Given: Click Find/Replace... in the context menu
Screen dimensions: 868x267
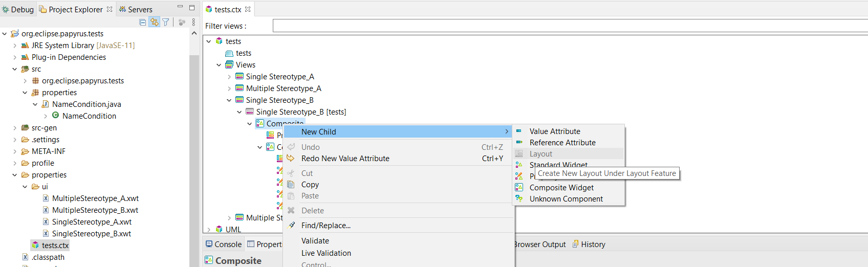Looking at the screenshot, I should (325, 226).
